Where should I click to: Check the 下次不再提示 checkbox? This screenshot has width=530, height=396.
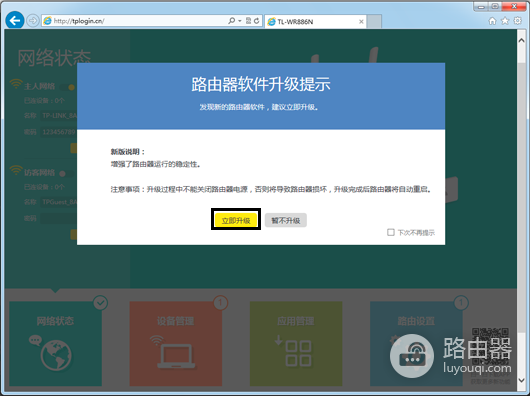pos(391,232)
